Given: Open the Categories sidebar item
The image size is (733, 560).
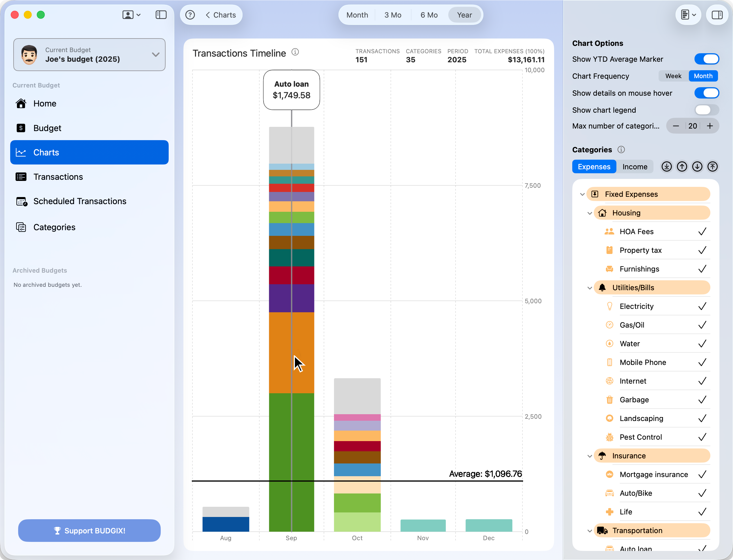Looking at the screenshot, I should click(54, 227).
